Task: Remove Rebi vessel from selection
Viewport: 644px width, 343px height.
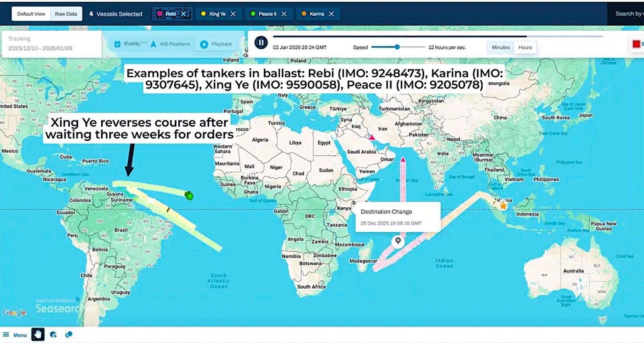Action: coord(184,14)
